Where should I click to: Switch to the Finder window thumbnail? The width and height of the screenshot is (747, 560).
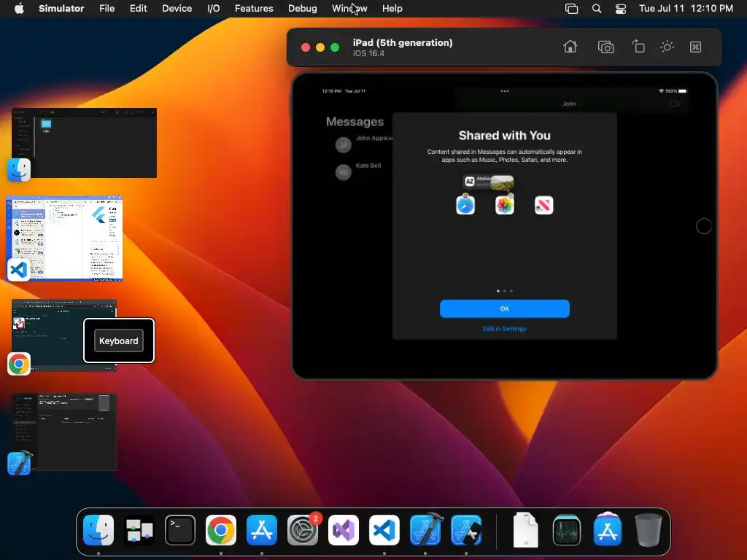click(x=85, y=143)
